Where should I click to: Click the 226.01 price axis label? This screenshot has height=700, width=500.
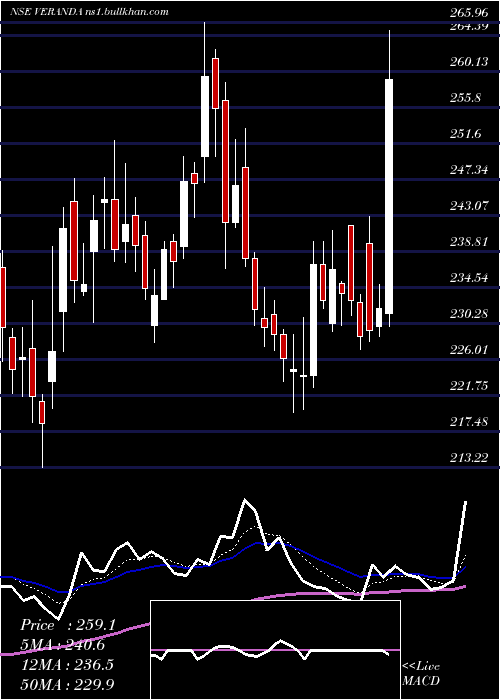(x=469, y=350)
